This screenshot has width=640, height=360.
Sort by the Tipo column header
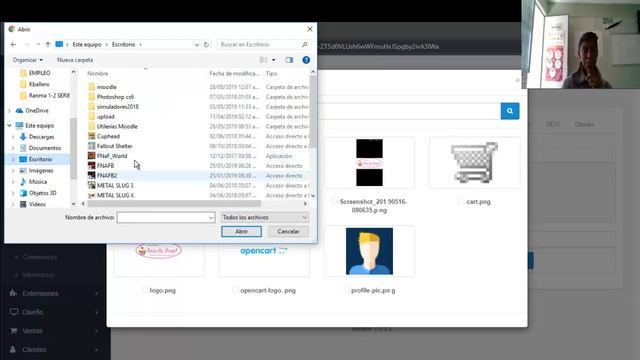pyautogui.click(x=271, y=73)
